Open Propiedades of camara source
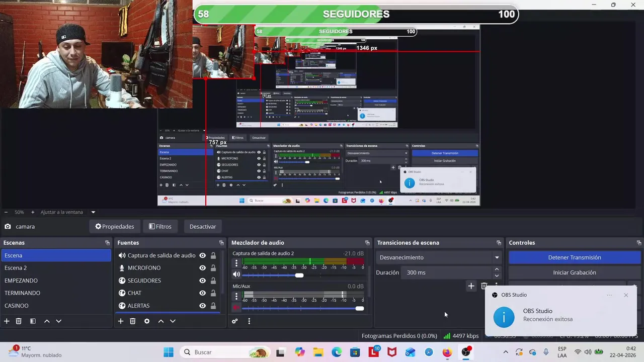The width and height of the screenshot is (644, 362). point(115,227)
